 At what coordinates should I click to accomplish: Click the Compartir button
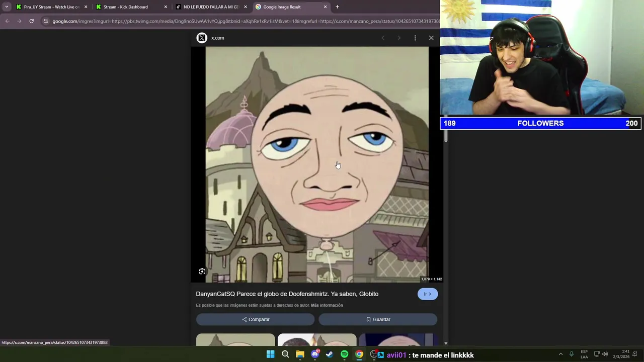tap(255, 319)
